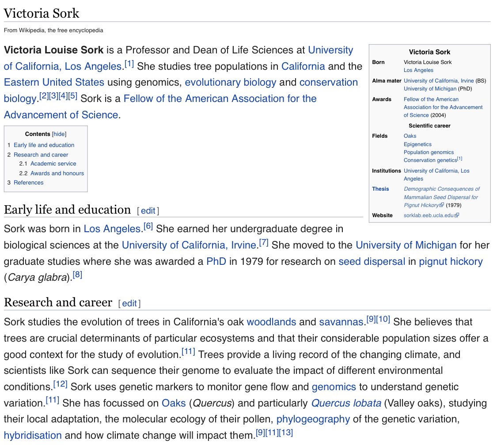Click citation [1] in the intro paragraph
This screenshot has height=448, width=497.
129,64
